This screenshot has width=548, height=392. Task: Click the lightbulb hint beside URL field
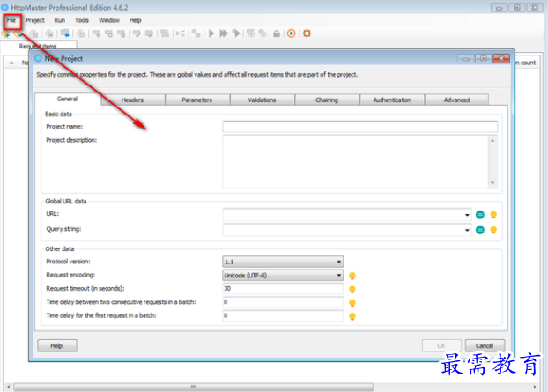[x=493, y=215]
